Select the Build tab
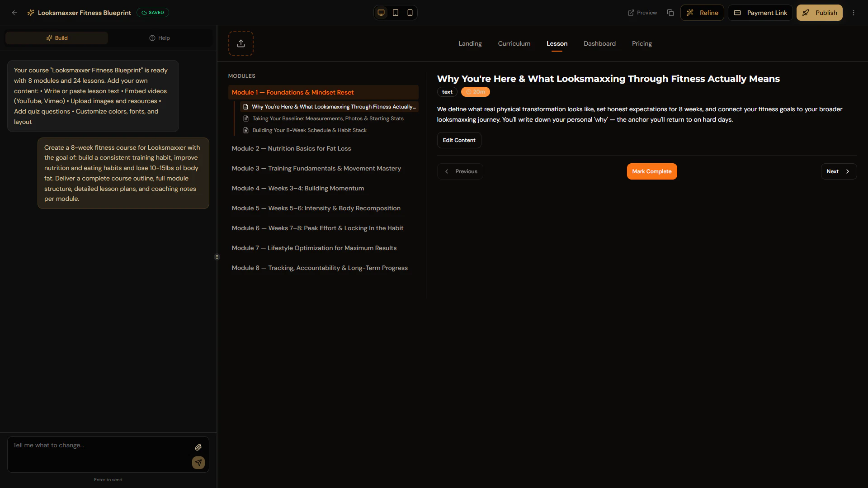Screen dimensions: 868x488 [57, 38]
